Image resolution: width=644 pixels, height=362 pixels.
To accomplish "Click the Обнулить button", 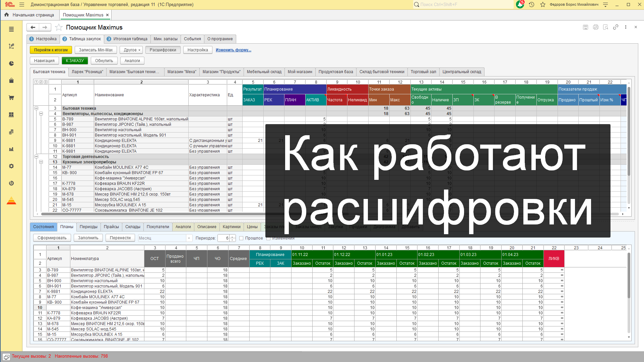I will 104,61.
